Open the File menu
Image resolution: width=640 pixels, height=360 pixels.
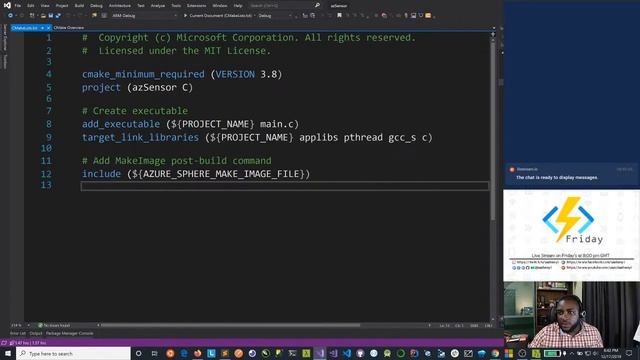[x=18, y=6]
